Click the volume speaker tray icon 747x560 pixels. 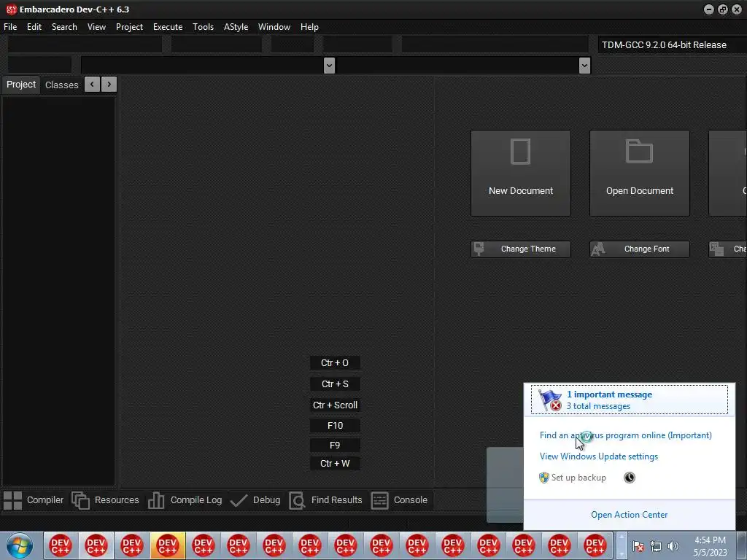pyautogui.click(x=673, y=546)
